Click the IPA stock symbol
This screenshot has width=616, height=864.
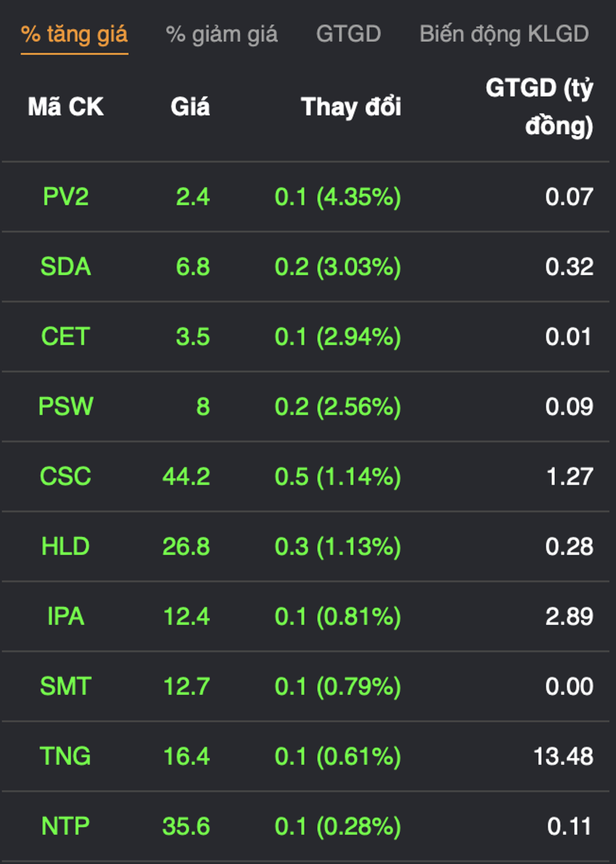[x=65, y=617]
